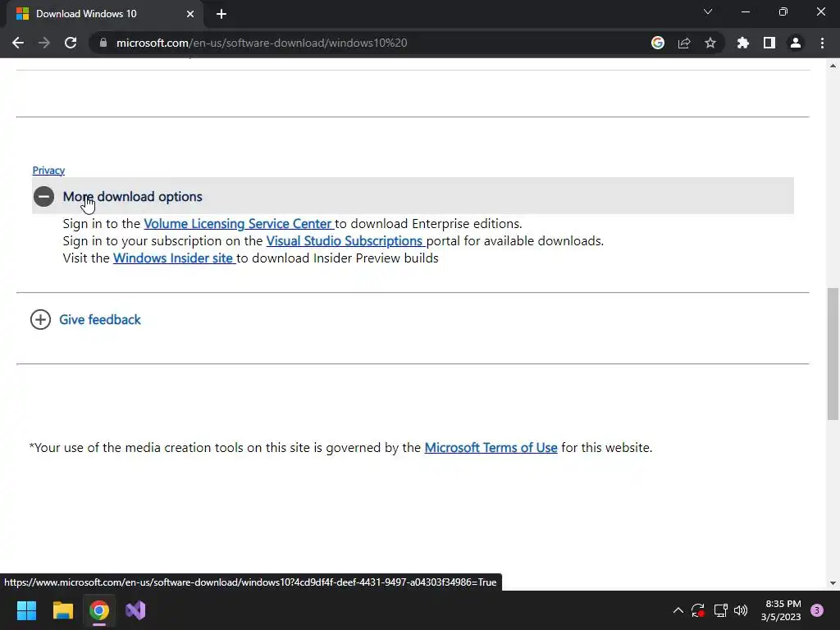Close the Download Windows 10 tab
This screenshot has width=840, height=630.
[190, 14]
